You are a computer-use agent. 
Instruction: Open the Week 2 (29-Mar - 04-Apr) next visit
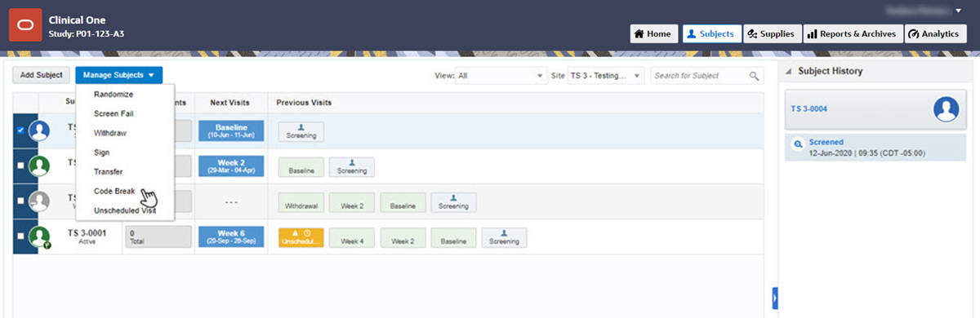point(231,167)
